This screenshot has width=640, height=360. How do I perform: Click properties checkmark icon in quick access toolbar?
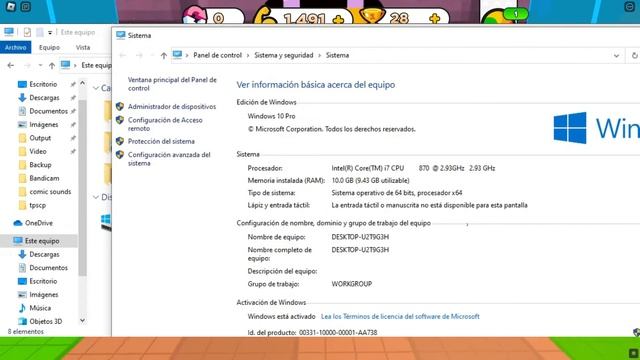point(27,32)
